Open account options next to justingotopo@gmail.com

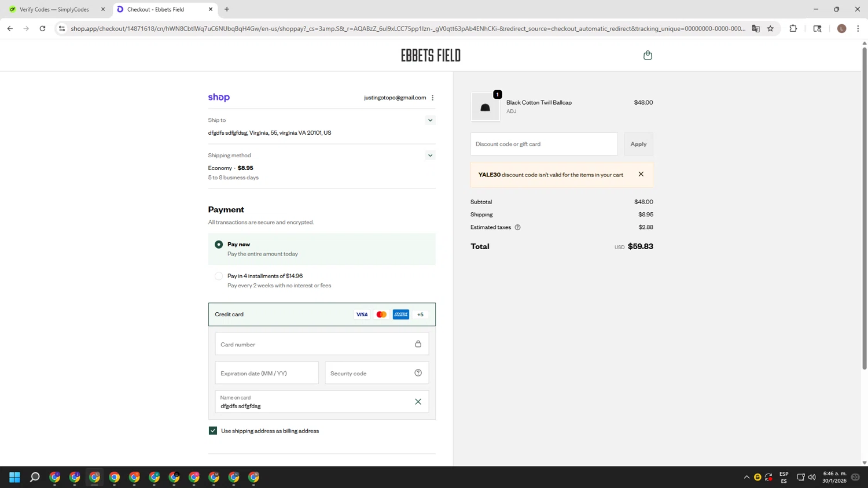(432, 98)
